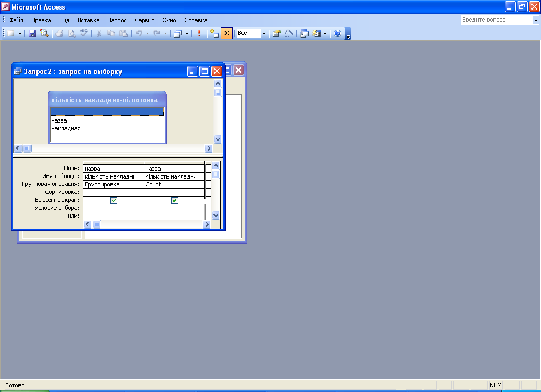The width and height of the screenshot is (541, 392).
Task: Click the 'кількість накладних-підготовка' table title
Action: pos(105,100)
